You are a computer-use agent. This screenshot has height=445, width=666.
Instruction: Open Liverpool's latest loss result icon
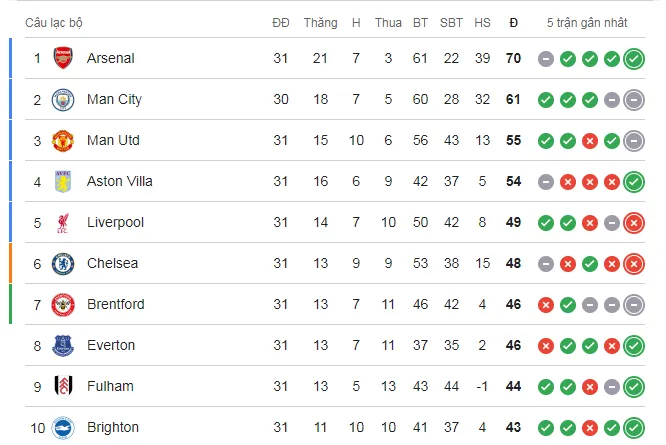coord(633,223)
